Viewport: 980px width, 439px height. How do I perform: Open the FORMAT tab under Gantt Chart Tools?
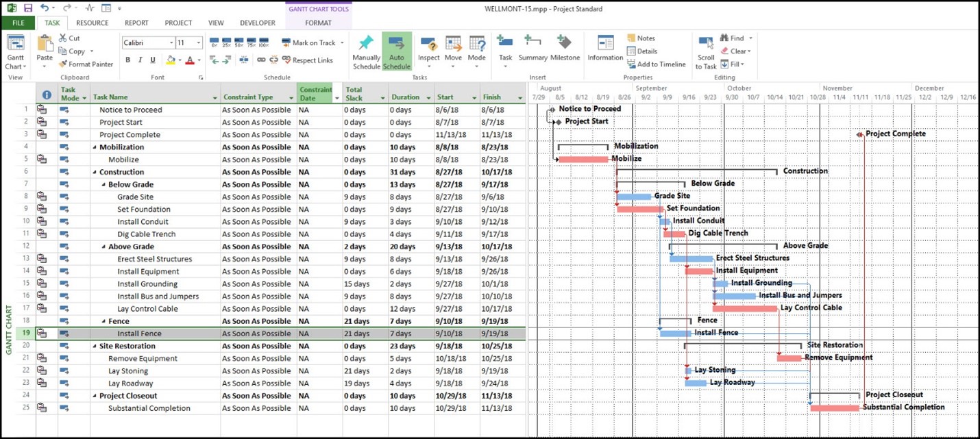[318, 23]
